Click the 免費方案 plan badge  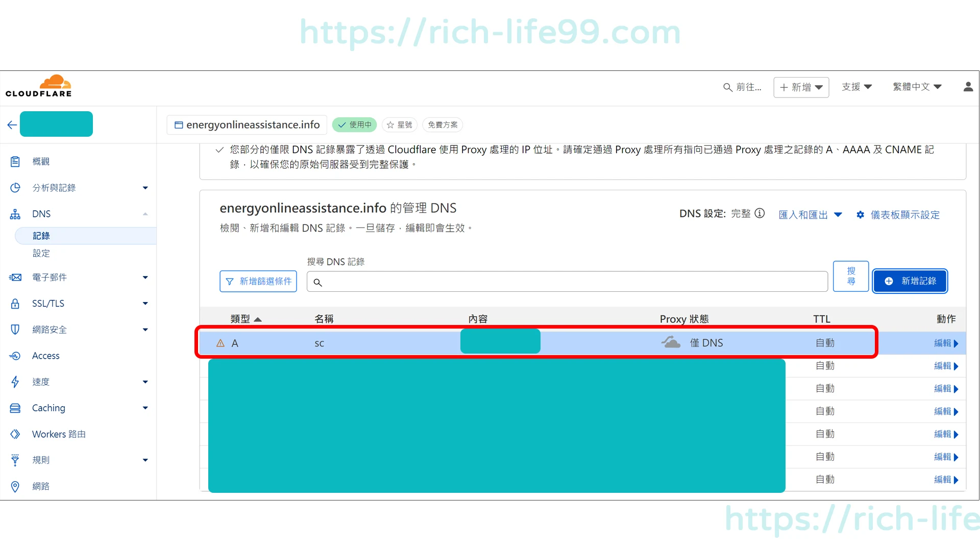(443, 125)
